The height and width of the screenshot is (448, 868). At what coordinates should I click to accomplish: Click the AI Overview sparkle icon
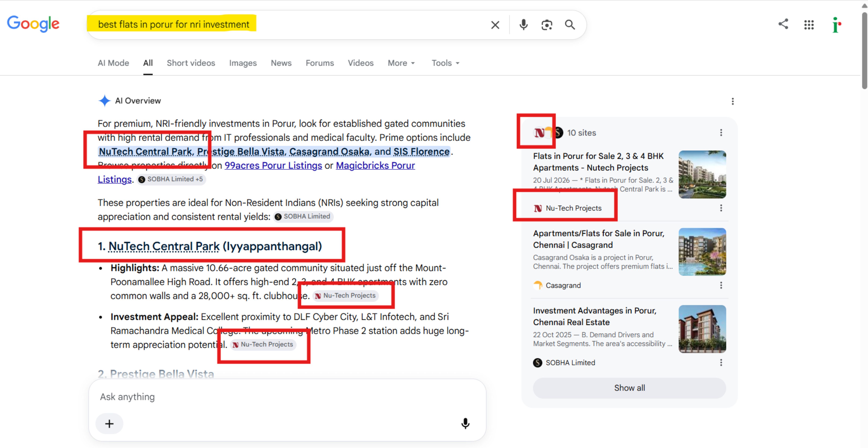104,101
